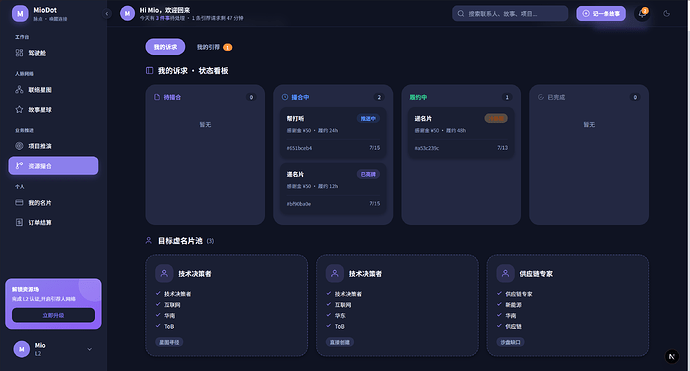Click the 直接创建 tag on second pool card

tap(340, 342)
